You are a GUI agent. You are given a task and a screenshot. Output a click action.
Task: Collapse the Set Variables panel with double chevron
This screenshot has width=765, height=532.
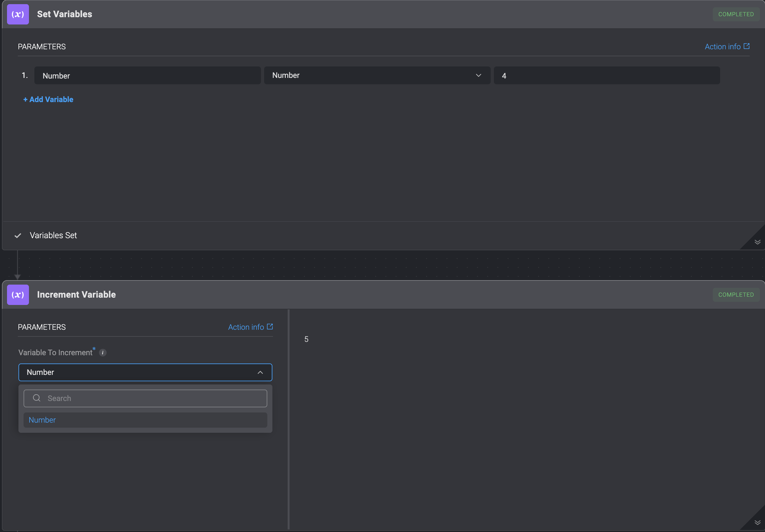coord(757,242)
